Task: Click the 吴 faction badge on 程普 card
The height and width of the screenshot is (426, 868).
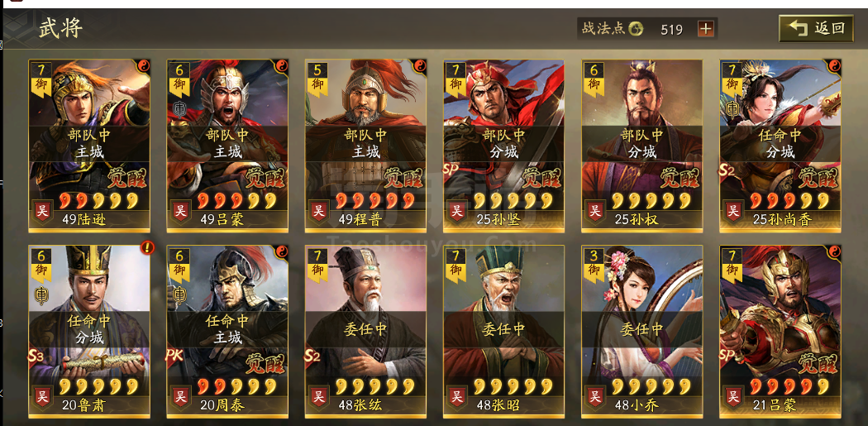Action: [318, 210]
